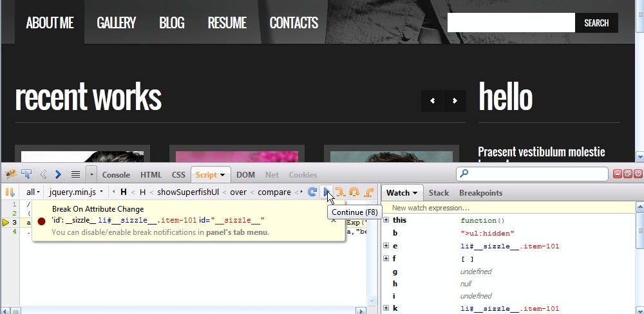Screen dimensions: 644x314
Task: Open the 'all' script filter dropdown
Action: tap(33, 192)
